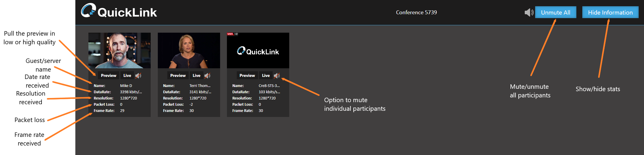Image resolution: width=644 pixels, height=155 pixels.
Task: Switch Mike D's feed to Preview
Action: [x=109, y=76]
